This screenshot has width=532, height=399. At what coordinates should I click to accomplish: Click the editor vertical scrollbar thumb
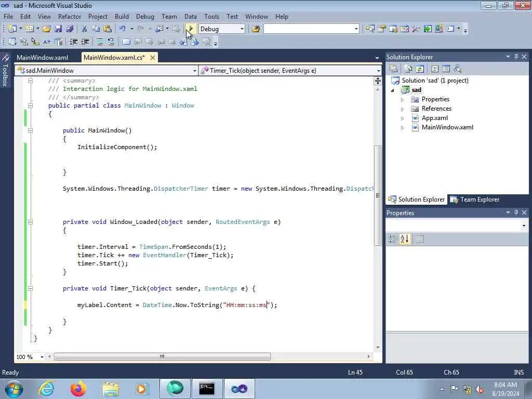[x=378, y=195]
